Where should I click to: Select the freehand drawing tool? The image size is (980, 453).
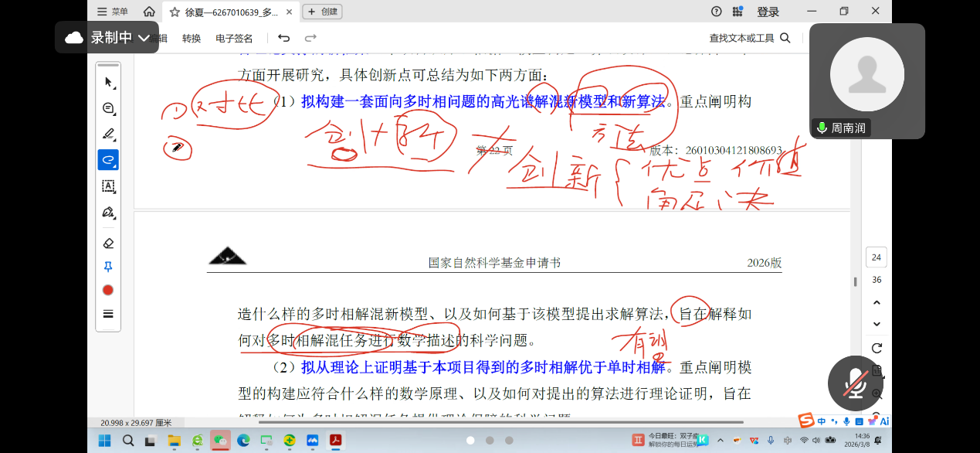point(108,160)
